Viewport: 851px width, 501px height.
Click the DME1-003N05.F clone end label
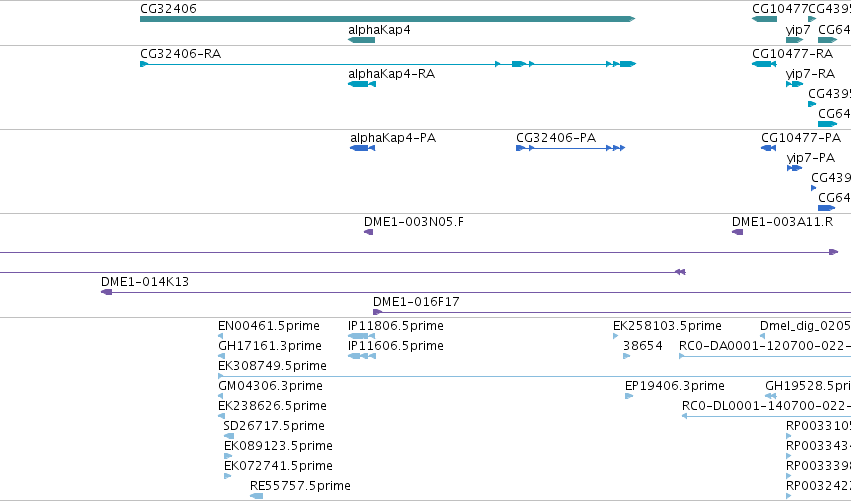click(x=414, y=222)
